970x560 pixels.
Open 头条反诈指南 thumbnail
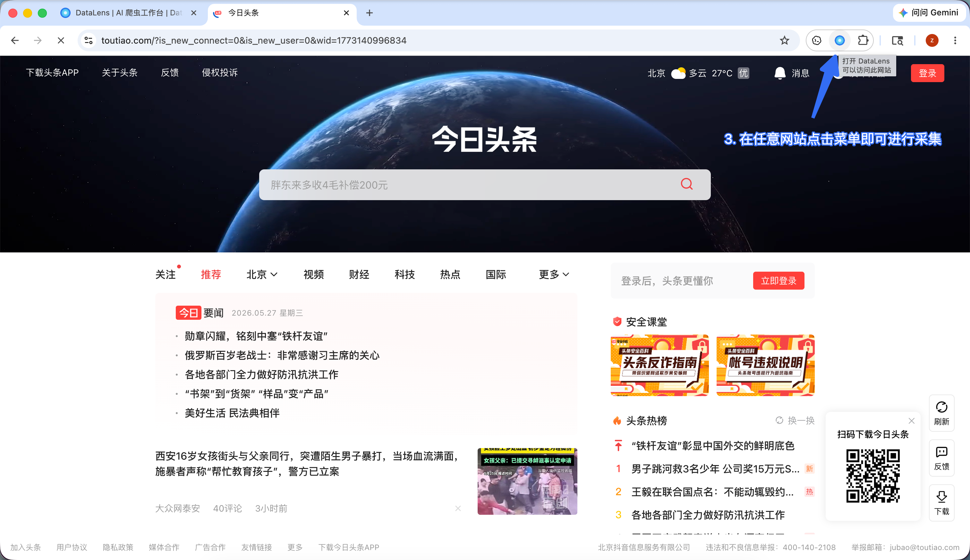[x=659, y=365]
